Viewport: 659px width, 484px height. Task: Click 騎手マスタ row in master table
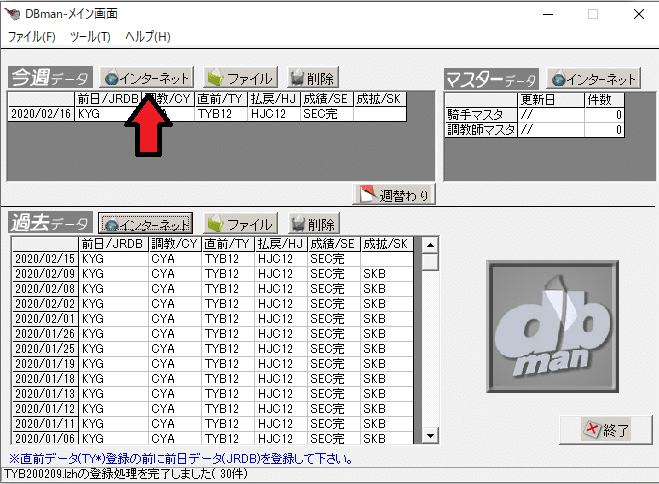[535, 115]
